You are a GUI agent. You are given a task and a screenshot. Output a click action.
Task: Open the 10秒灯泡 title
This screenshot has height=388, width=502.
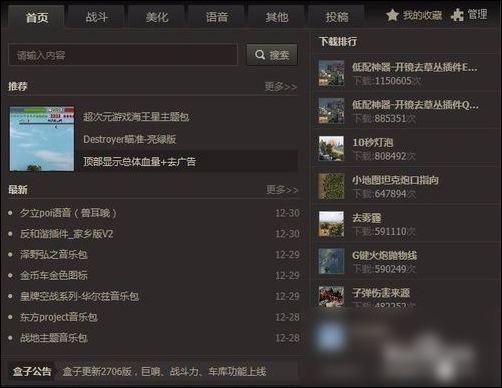click(x=373, y=143)
